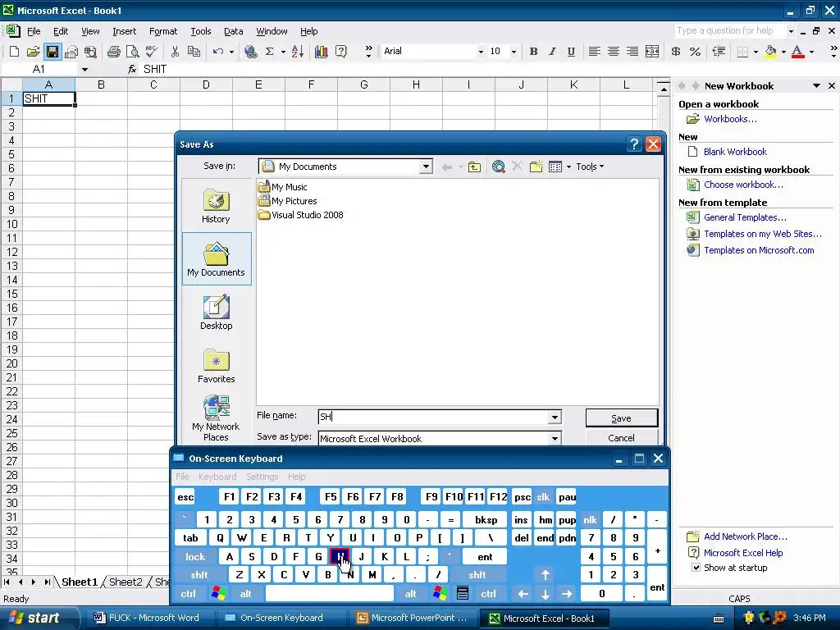
Task: Click in the File name input field
Action: (x=433, y=417)
